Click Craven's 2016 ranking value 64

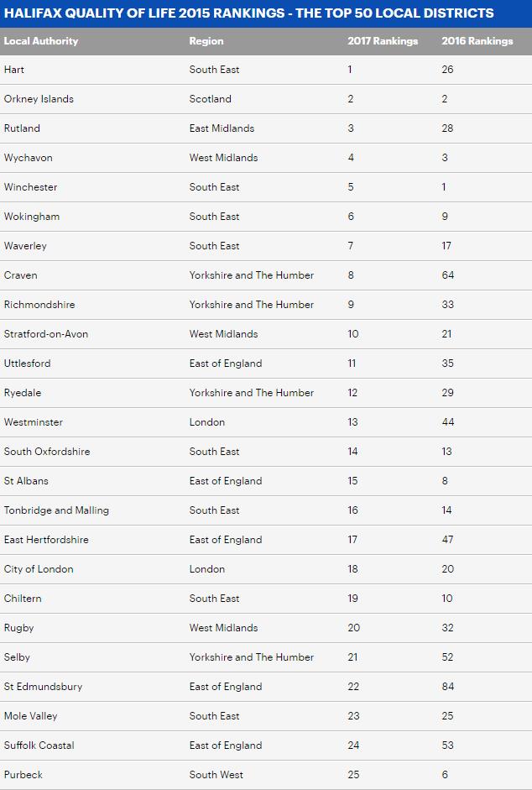pyautogui.click(x=448, y=275)
